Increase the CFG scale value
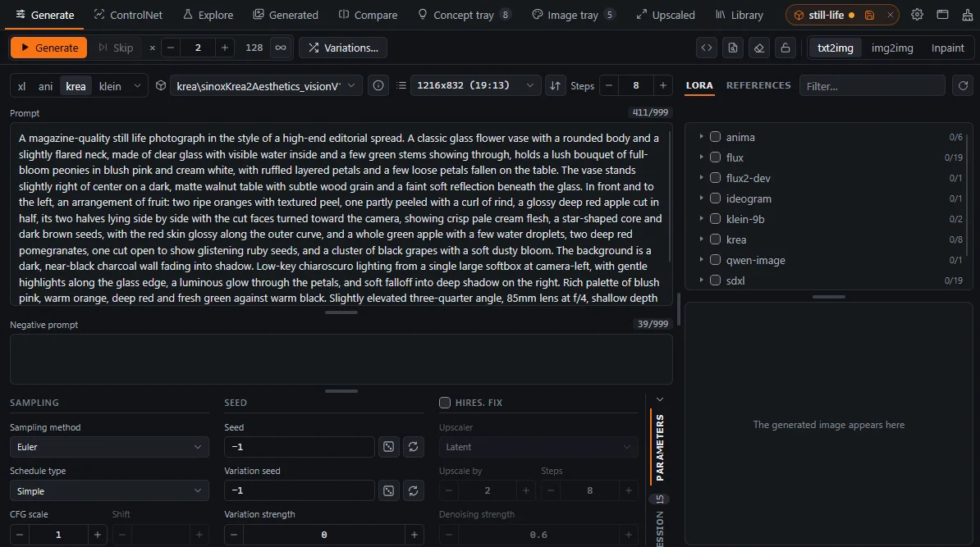The width and height of the screenshot is (980, 547). pyautogui.click(x=97, y=535)
